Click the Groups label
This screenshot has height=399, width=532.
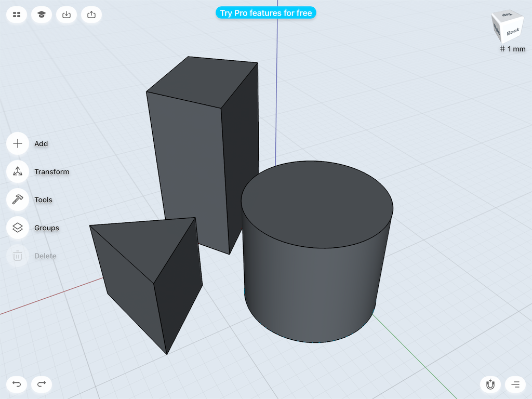pos(47,228)
